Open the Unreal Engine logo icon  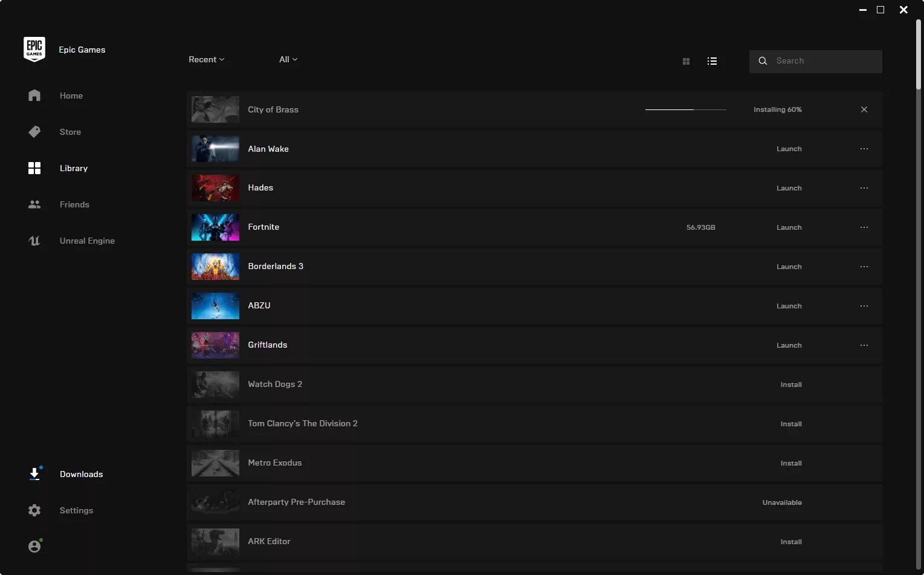click(x=34, y=241)
